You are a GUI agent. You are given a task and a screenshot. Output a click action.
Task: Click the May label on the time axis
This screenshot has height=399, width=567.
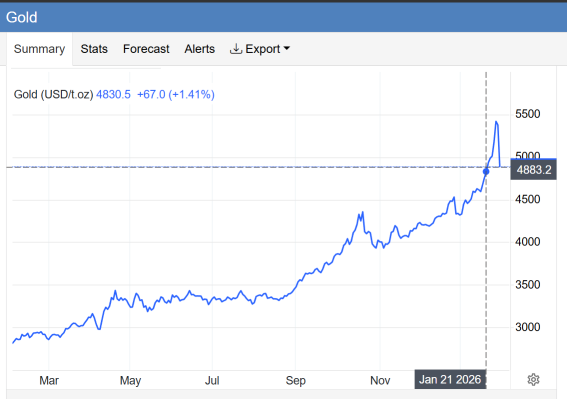point(130,381)
